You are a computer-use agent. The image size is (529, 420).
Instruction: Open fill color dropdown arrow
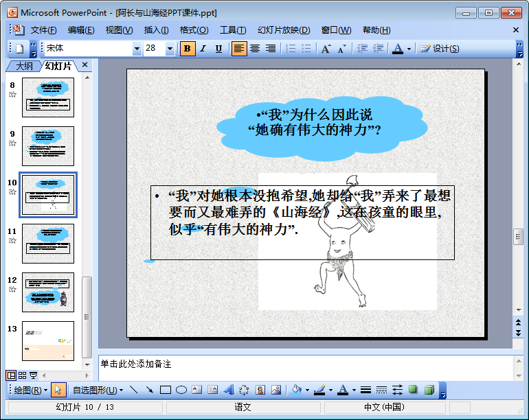pos(307,390)
